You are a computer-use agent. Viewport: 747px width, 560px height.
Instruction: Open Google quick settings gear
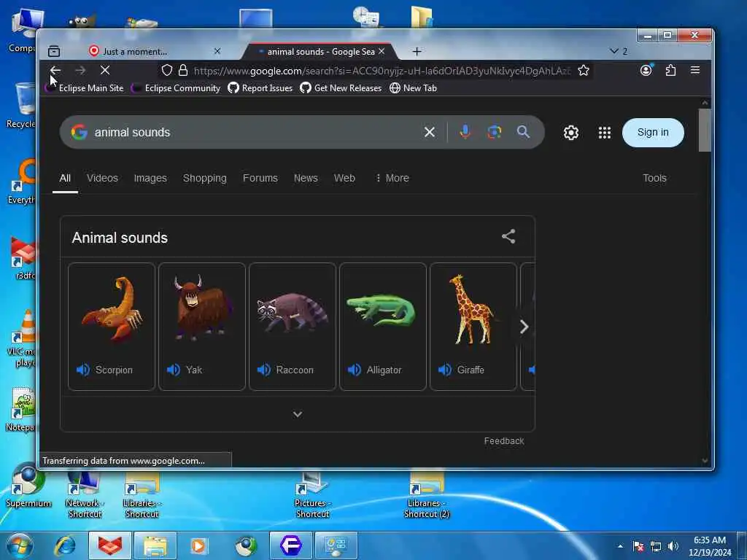571,133
